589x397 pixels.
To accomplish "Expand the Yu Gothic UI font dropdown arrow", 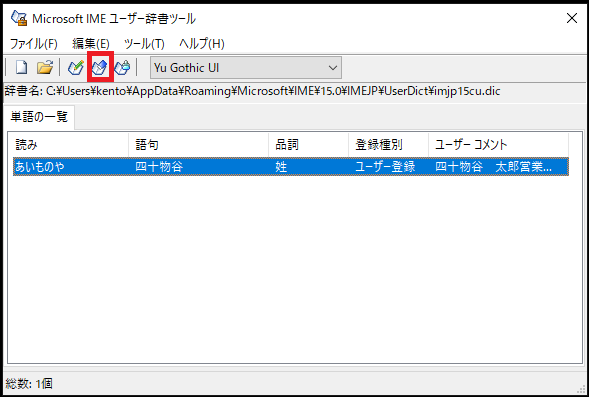I will pyautogui.click(x=332, y=68).
